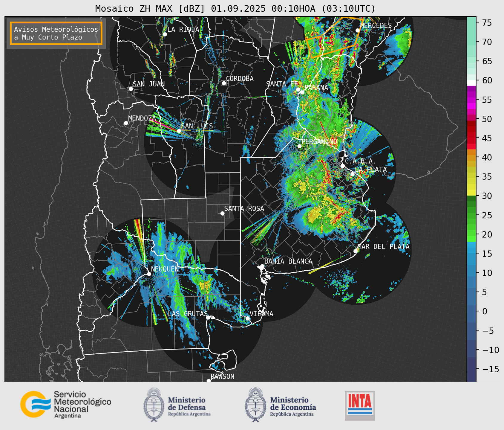Click the CÓRDOBA label text
This screenshot has width=504, height=430.
tap(240, 79)
